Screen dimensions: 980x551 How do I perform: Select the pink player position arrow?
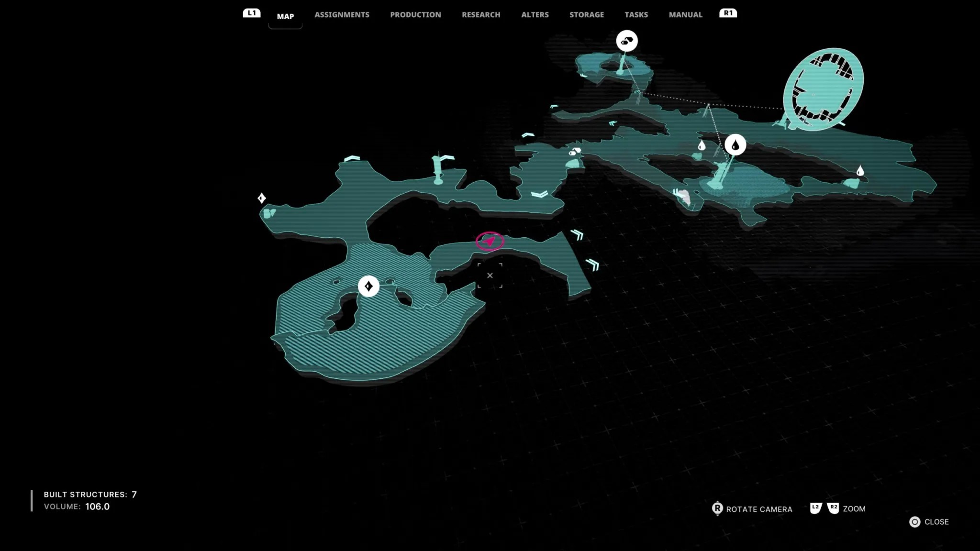(x=490, y=242)
